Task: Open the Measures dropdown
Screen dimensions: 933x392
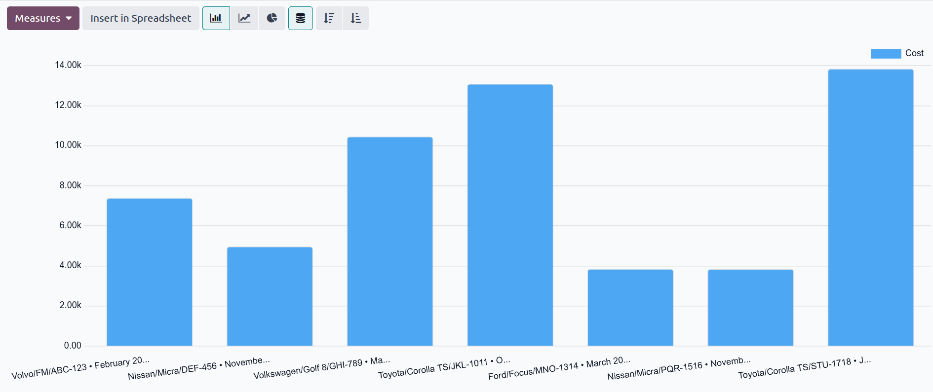Action: click(x=43, y=18)
